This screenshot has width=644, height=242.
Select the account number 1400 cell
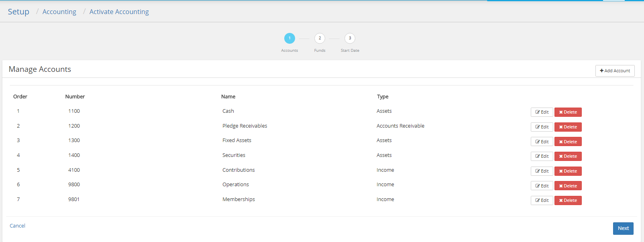[x=74, y=155]
